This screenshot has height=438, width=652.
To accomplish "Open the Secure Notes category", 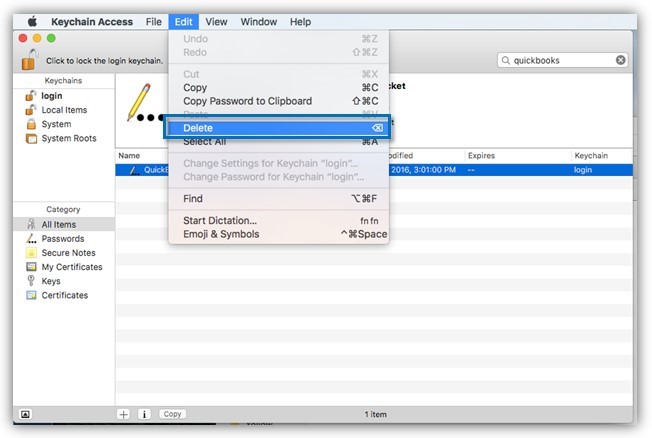I will 68,253.
